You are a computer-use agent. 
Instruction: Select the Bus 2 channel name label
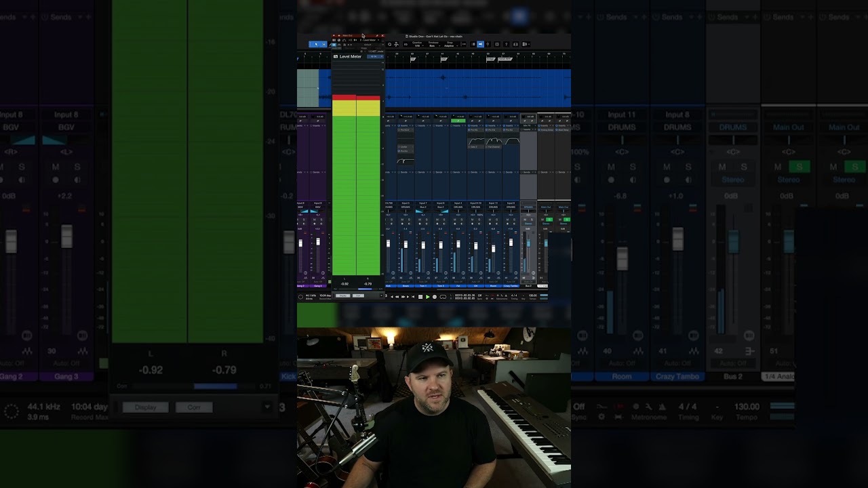[528, 286]
